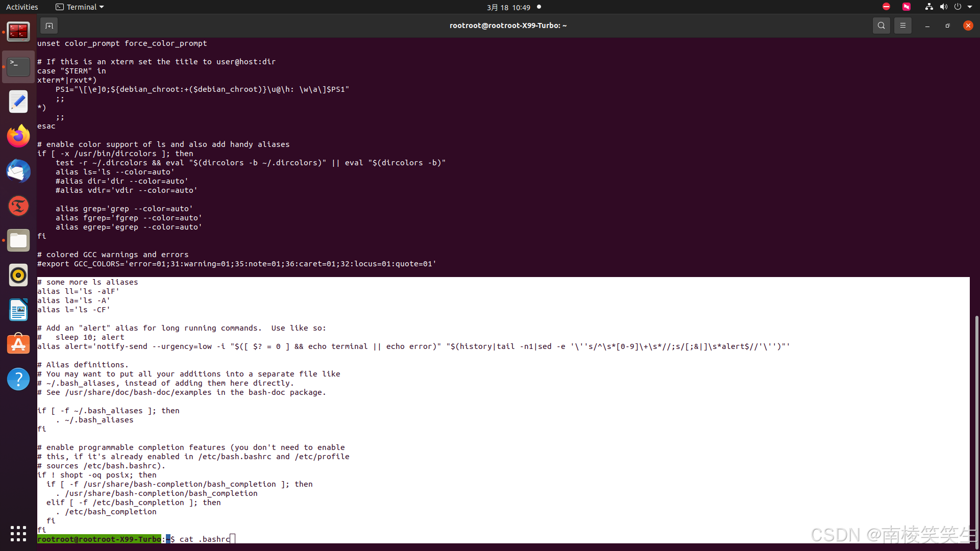Open the Help question mark icon
This screenshot has width=980, height=551.
pyautogui.click(x=18, y=379)
